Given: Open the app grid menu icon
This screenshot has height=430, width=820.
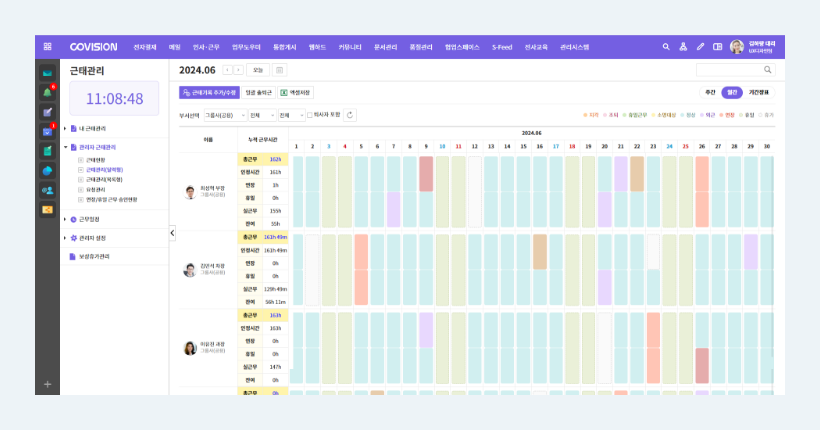Looking at the screenshot, I should [x=48, y=47].
